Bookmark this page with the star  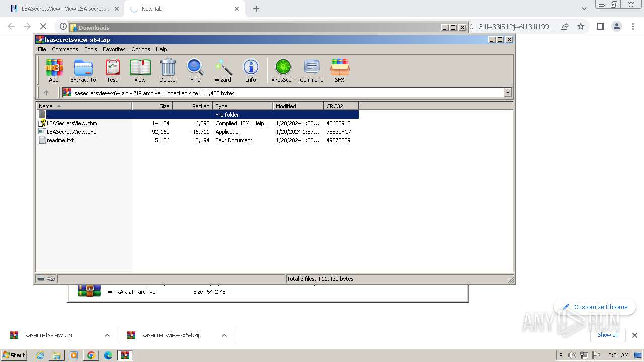point(581,26)
